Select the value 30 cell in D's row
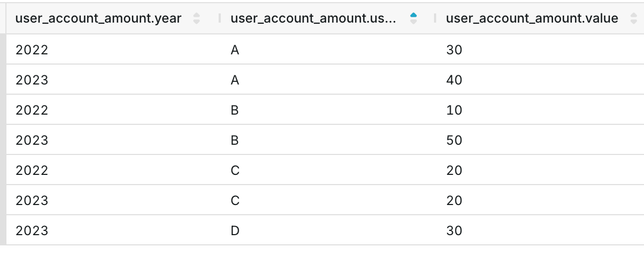Image resolution: width=644 pixels, height=254 pixels. (x=454, y=231)
